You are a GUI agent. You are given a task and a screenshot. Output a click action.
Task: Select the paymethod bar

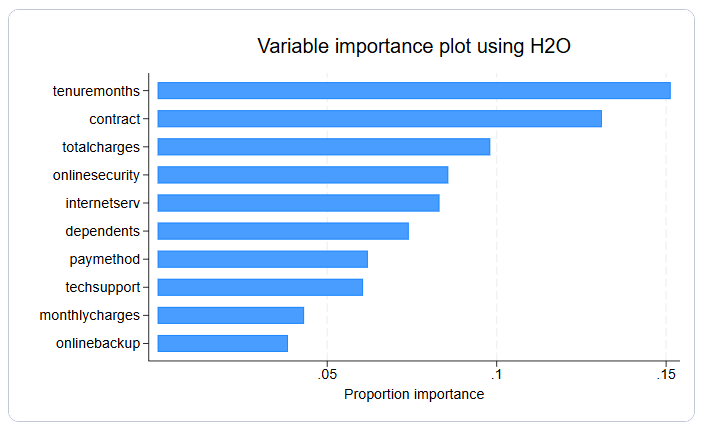(x=263, y=259)
